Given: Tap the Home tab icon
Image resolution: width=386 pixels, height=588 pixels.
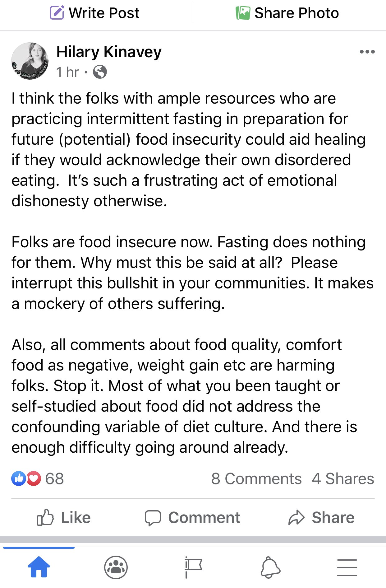Looking at the screenshot, I should (x=39, y=567).
